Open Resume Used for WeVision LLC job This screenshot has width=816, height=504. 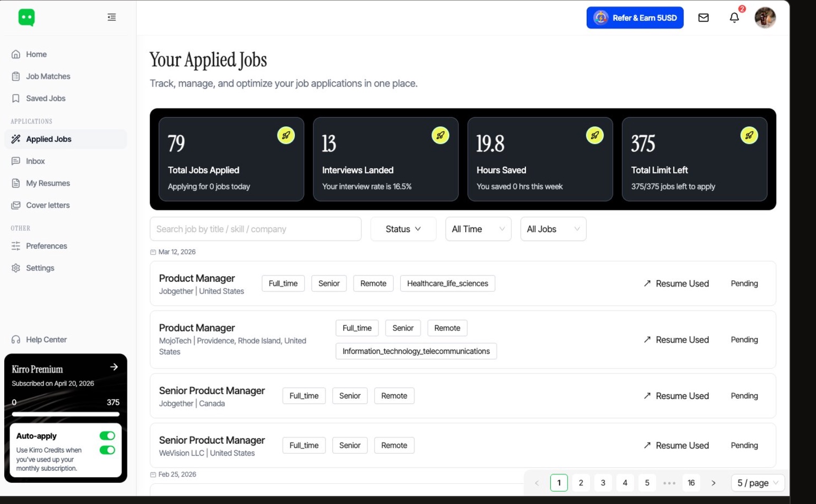coord(676,445)
